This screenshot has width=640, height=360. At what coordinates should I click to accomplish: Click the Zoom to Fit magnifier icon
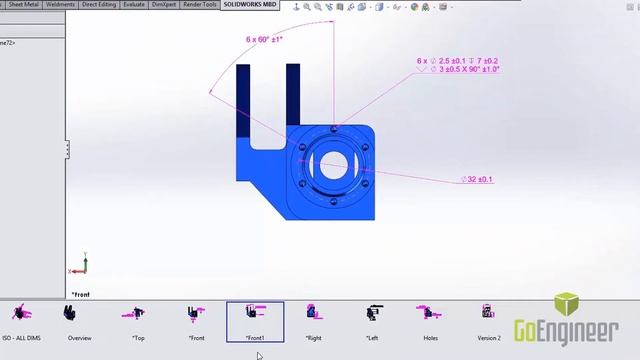tap(307, 7)
